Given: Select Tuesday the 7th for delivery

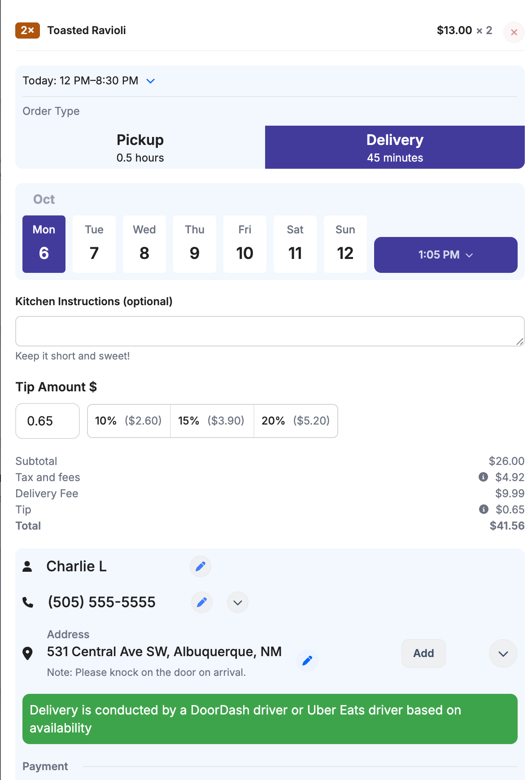Looking at the screenshot, I should tap(94, 244).
